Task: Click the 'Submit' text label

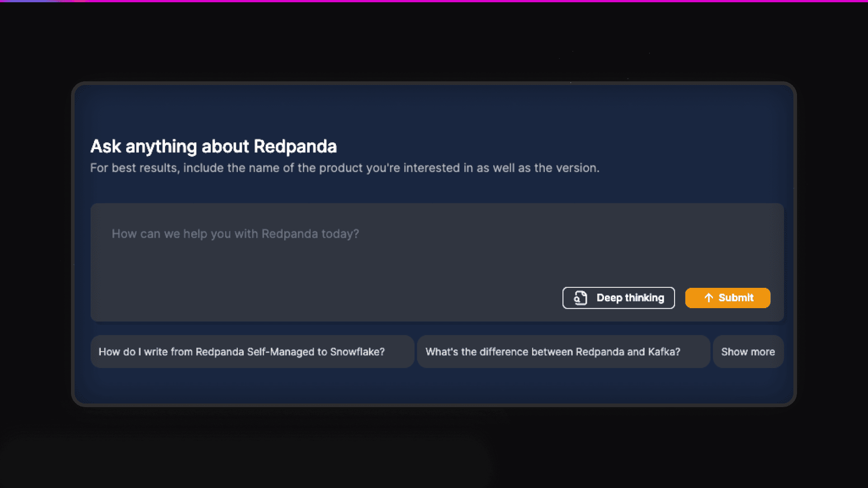Action: (x=736, y=298)
